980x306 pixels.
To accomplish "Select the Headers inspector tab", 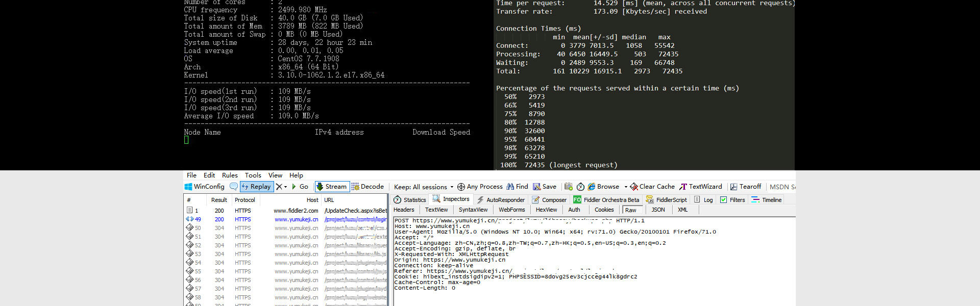I will click(x=404, y=210).
